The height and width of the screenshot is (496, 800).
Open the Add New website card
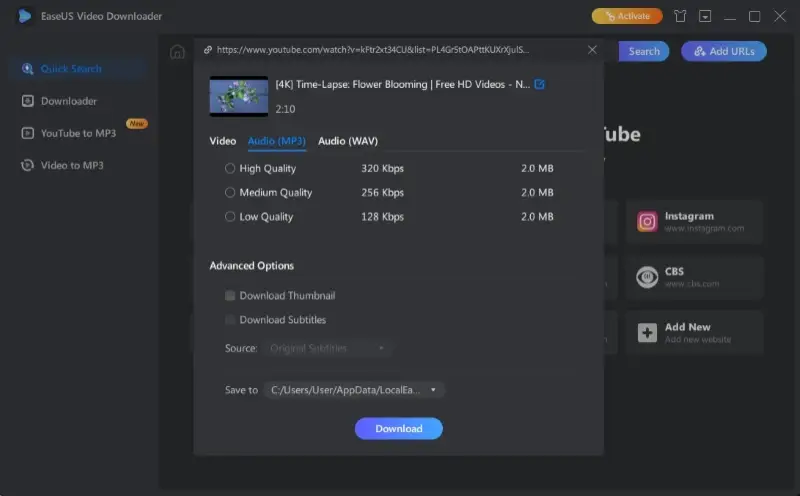695,333
